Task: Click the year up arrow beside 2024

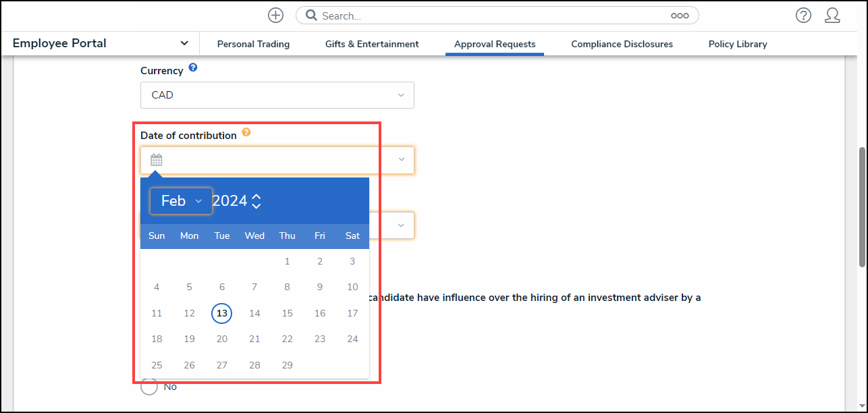Action: click(x=256, y=196)
